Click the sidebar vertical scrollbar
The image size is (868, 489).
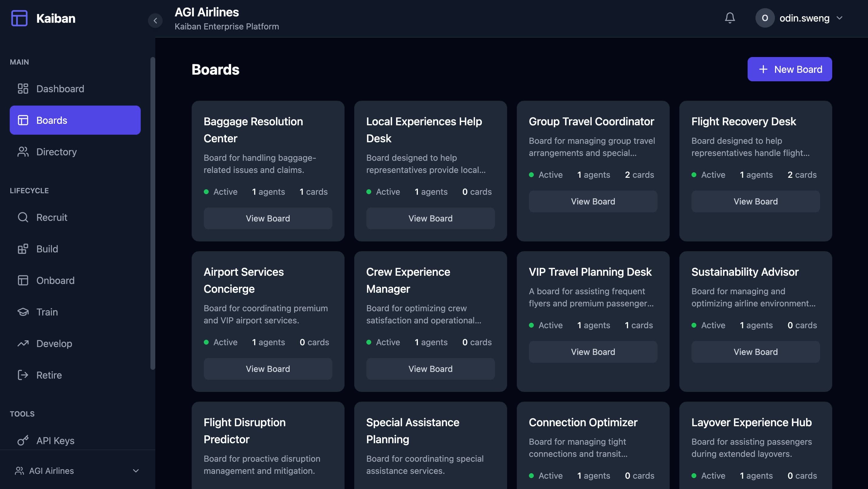click(153, 213)
